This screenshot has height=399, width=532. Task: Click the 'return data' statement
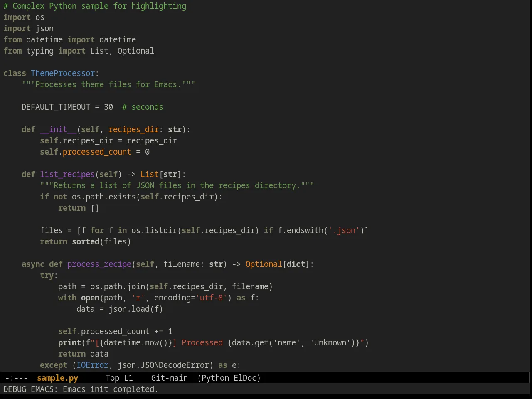point(83,354)
